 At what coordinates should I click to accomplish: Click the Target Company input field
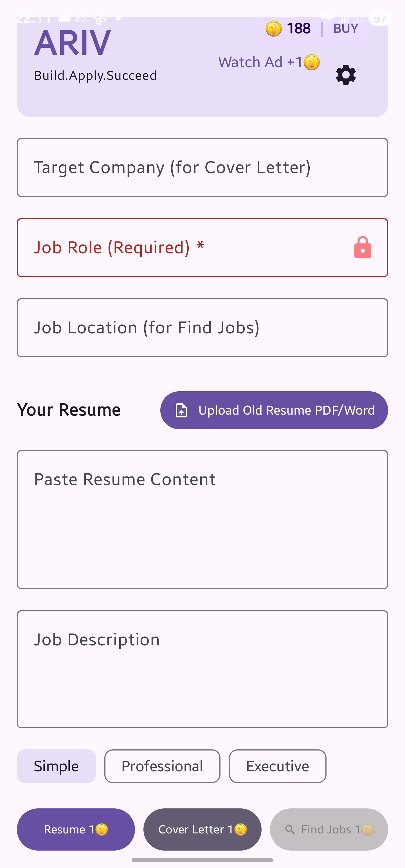pyautogui.click(x=202, y=167)
